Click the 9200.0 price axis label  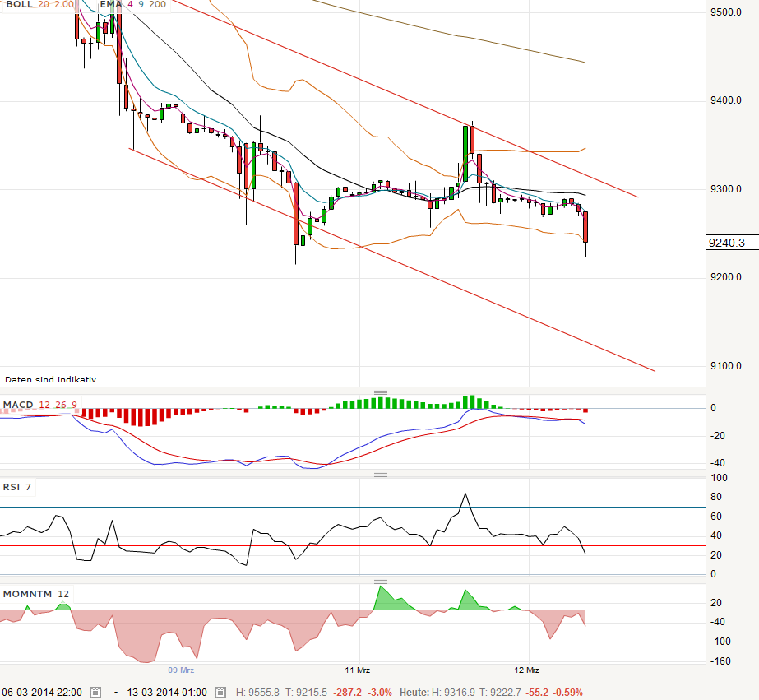pos(725,277)
